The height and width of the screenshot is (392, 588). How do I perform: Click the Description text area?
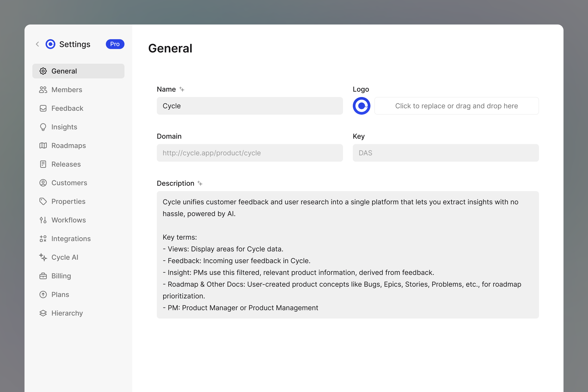[x=348, y=255]
